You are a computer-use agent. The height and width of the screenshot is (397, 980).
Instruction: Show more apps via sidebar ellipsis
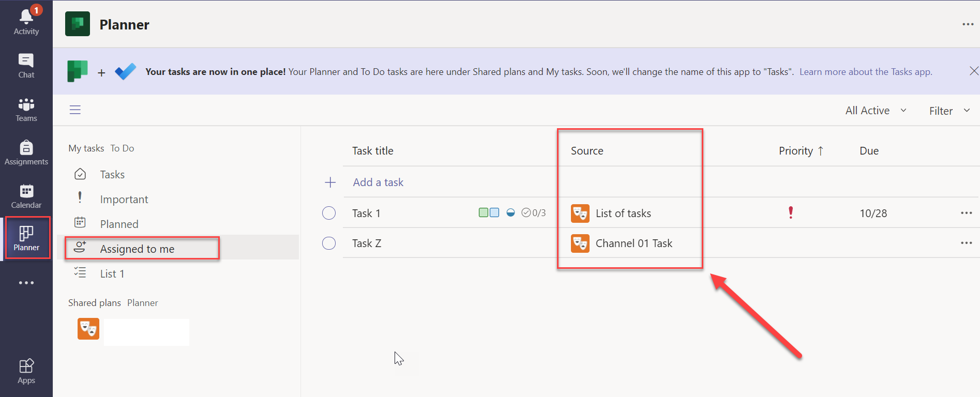coord(26,283)
